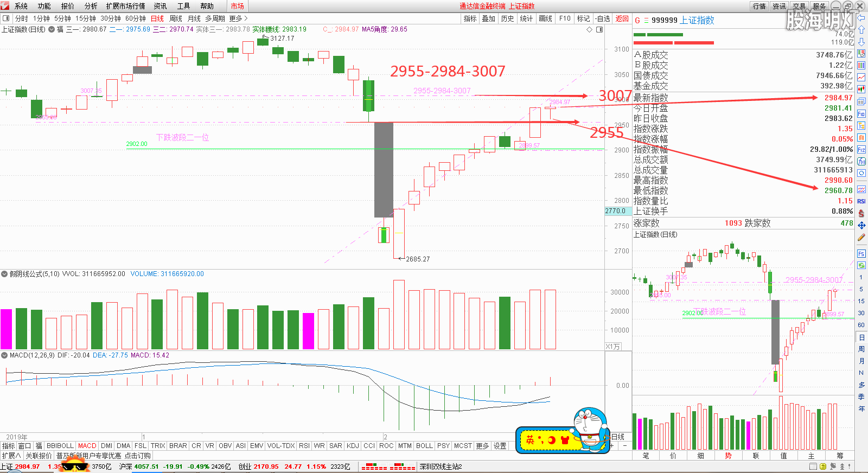Switch to 15 minute period in sidebar

pos(861,301)
